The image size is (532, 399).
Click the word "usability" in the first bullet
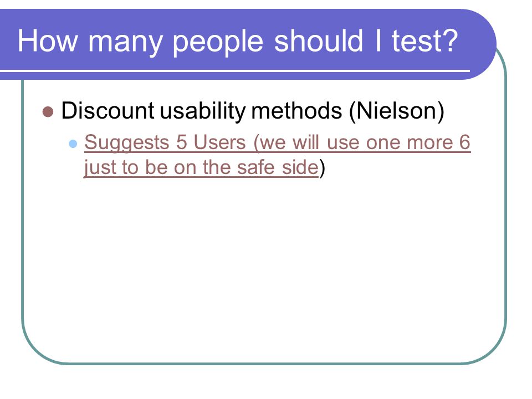203,111
